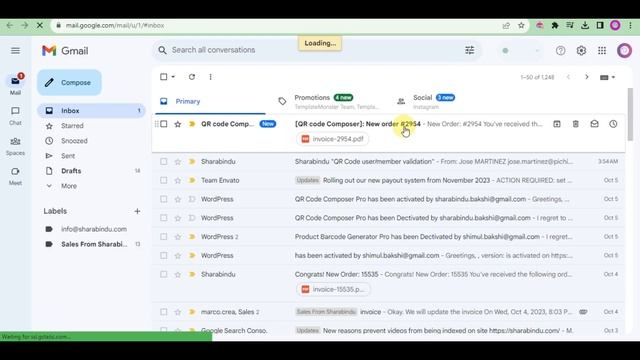The image size is (640, 360).
Task: Open browser side panel icon
Action: [600, 25]
